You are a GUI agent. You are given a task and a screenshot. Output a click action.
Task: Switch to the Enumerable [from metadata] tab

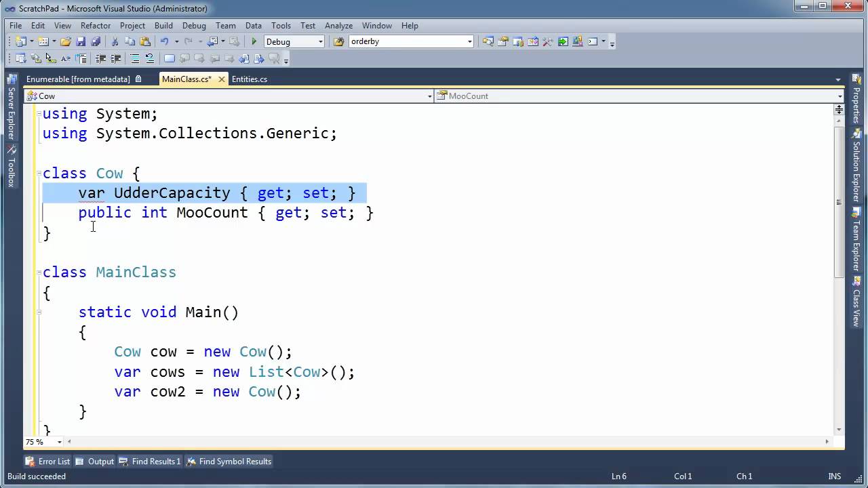[78, 79]
